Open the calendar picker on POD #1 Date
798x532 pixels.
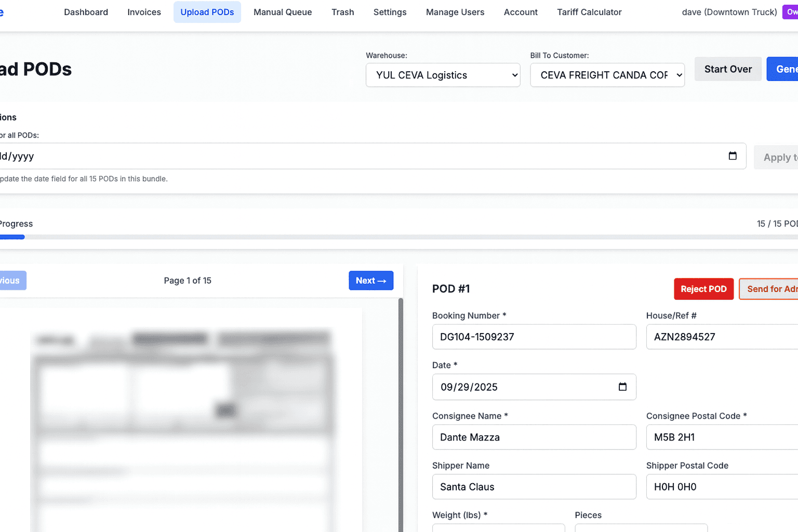point(622,387)
